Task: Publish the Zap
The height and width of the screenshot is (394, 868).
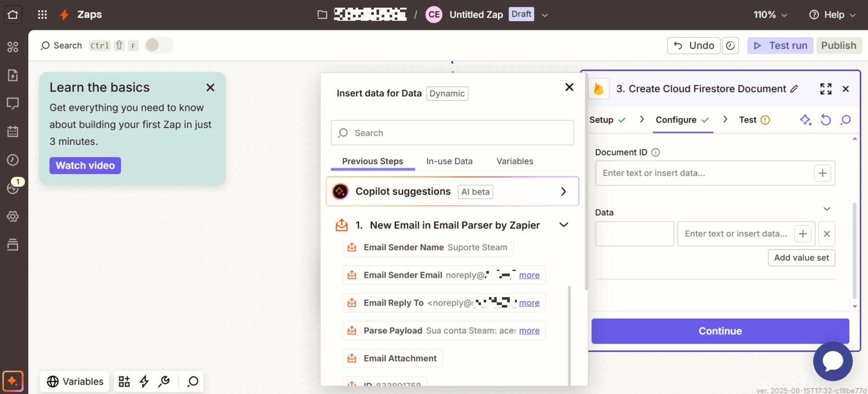Action: (x=838, y=46)
